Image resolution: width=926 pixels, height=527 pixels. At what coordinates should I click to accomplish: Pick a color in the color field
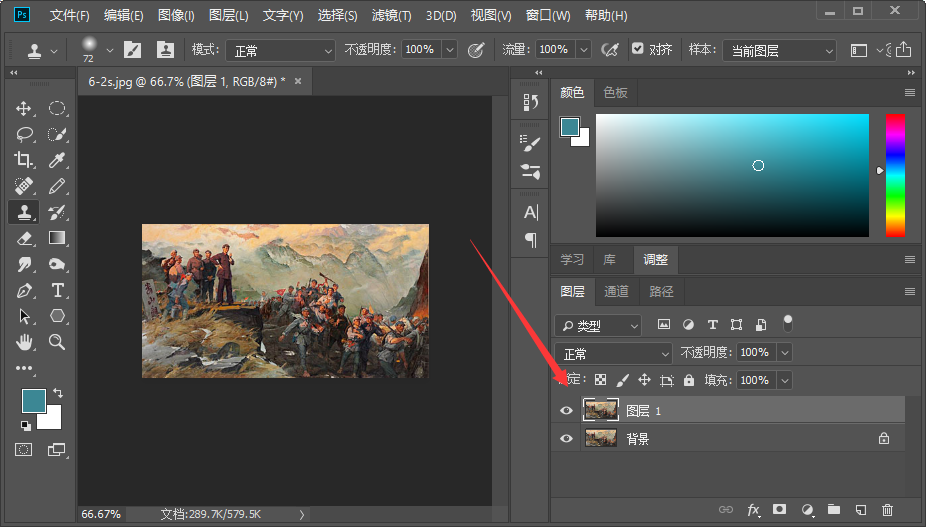pyautogui.click(x=732, y=175)
